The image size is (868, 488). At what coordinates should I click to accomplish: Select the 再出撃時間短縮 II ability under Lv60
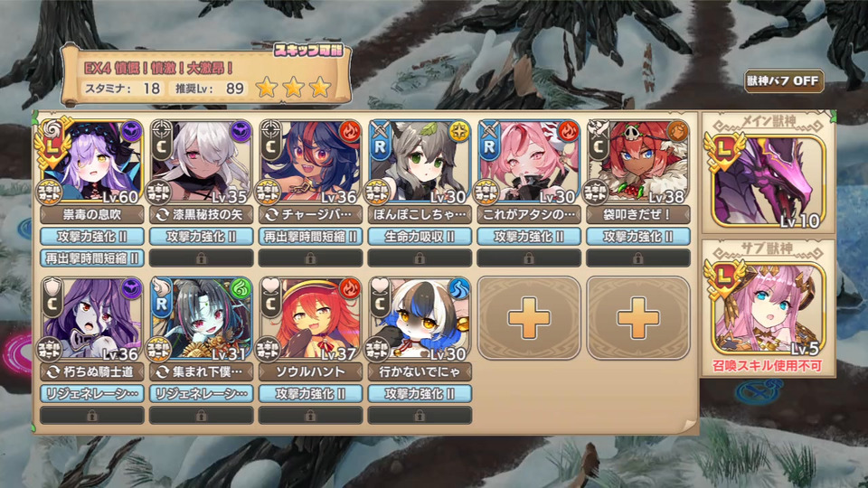pos(92,258)
